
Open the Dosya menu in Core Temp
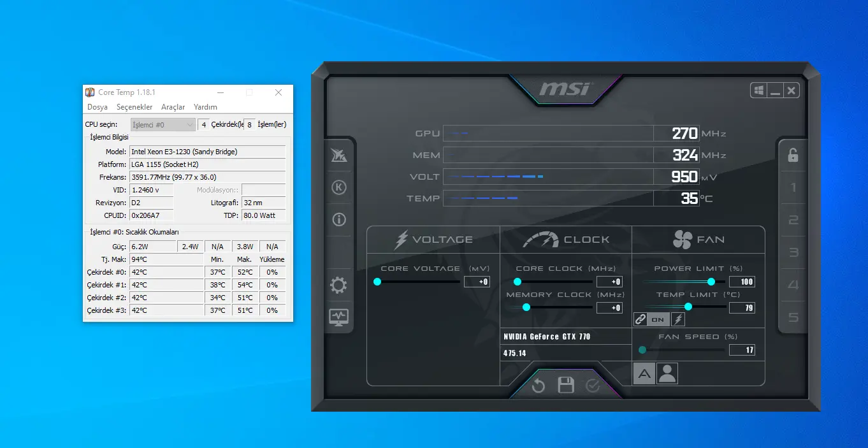coord(98,107)
